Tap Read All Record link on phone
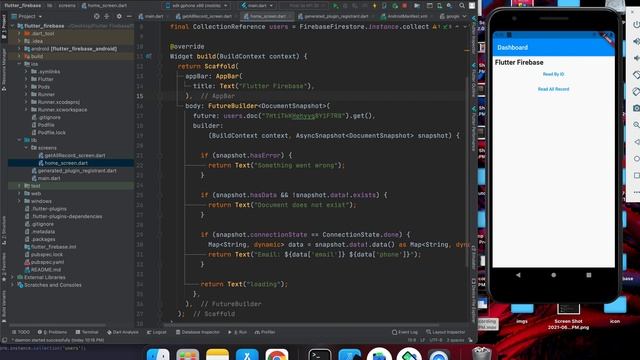This screenshot has width=640, height=360. [553, 89]
